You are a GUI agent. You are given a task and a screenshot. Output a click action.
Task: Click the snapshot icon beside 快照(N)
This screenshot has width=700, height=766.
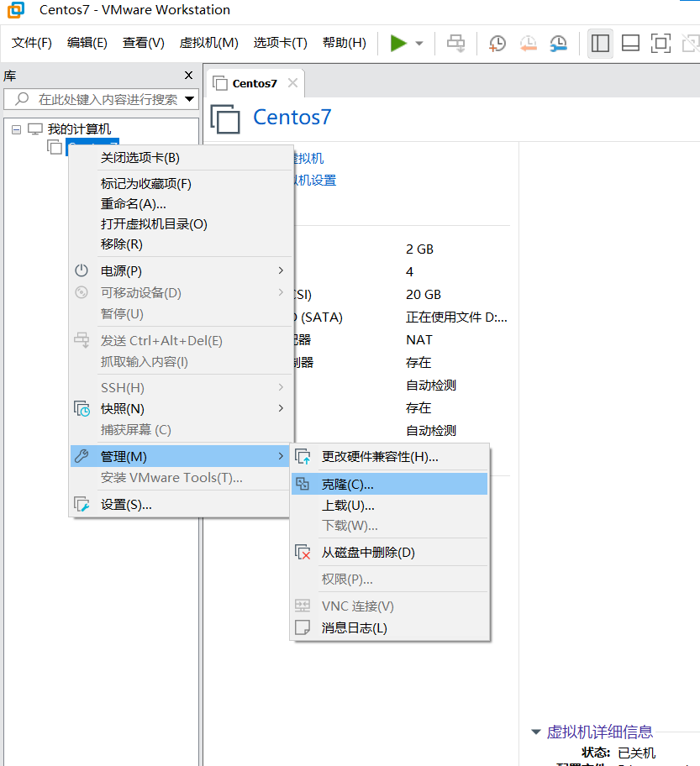coord(82,408)
